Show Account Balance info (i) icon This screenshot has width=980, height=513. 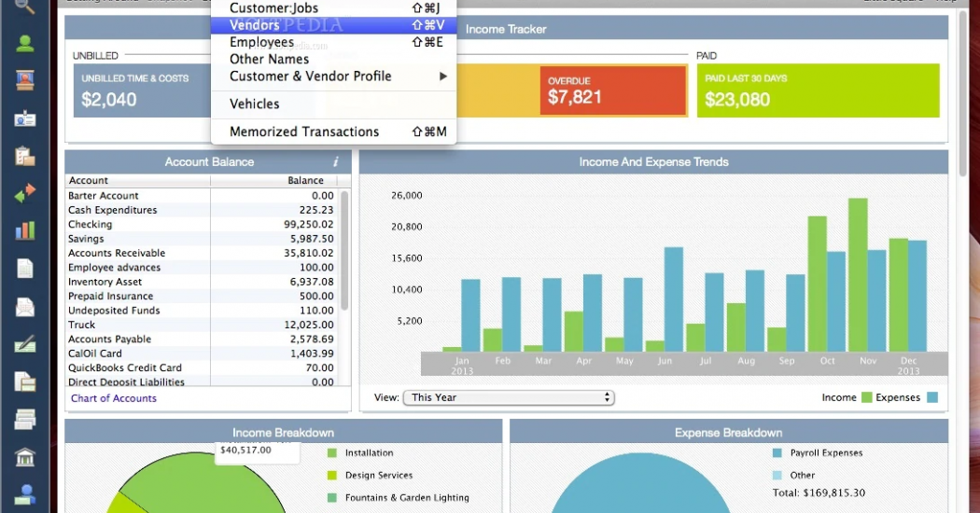(x=336, y=162)
